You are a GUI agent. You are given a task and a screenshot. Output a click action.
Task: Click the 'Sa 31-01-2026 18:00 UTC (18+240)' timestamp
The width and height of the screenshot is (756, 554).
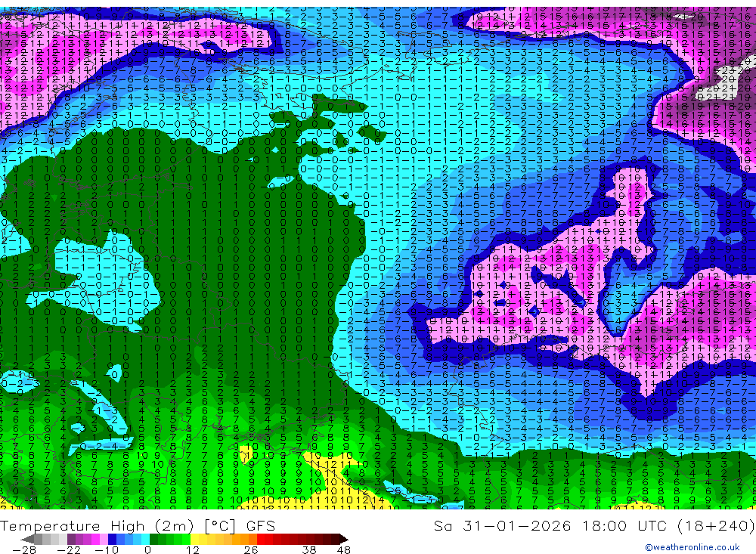click(594, 525)
